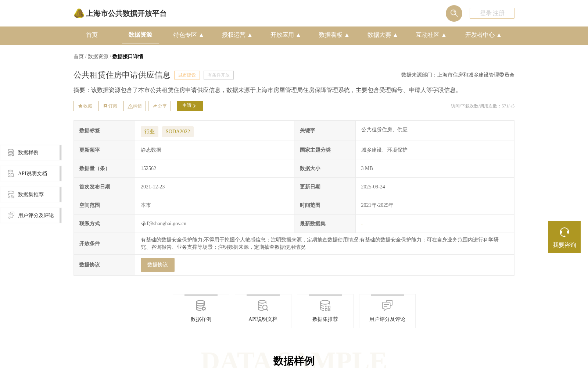This screenshot has height=368, width=588.
Task: Click the 我要咨询 floating button
Action: pos(564,237)
